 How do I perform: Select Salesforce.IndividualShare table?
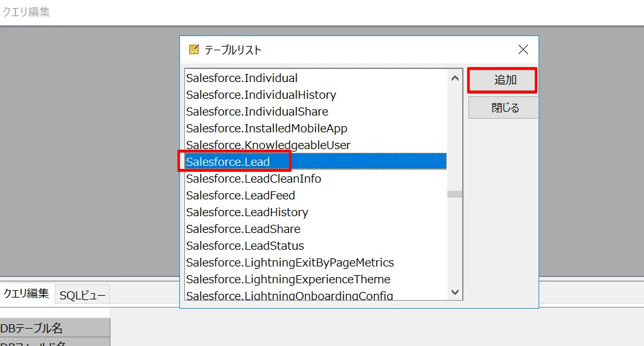pos(257,112)
